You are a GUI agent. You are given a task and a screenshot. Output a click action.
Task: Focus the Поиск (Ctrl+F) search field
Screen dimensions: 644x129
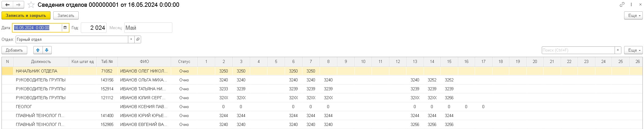pyautogui.click(x=578, y=50)
